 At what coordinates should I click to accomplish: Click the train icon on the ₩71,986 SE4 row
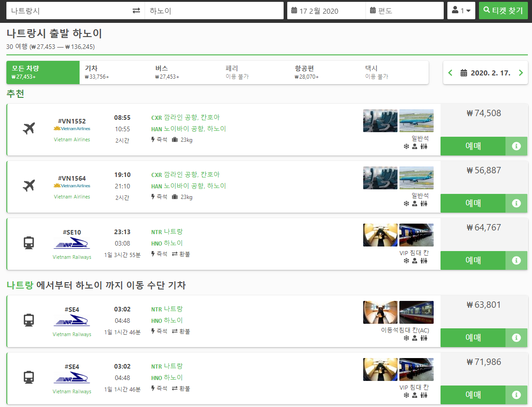coord(29,377)
